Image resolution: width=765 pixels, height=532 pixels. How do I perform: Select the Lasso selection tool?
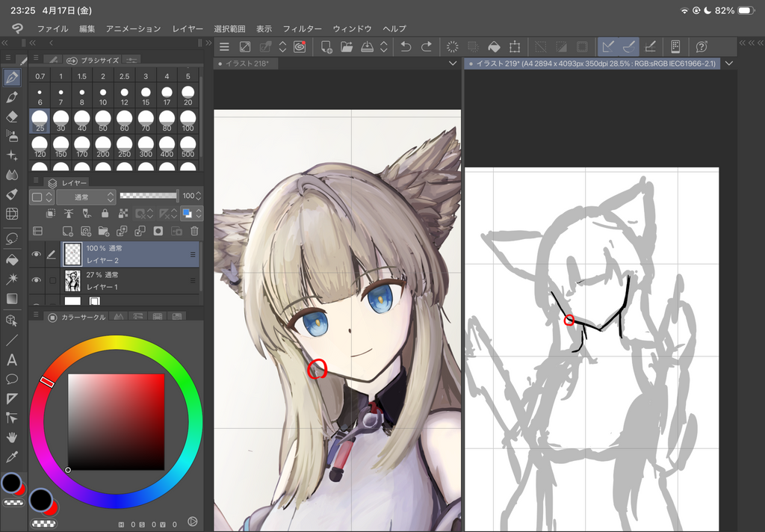[12, 239]
